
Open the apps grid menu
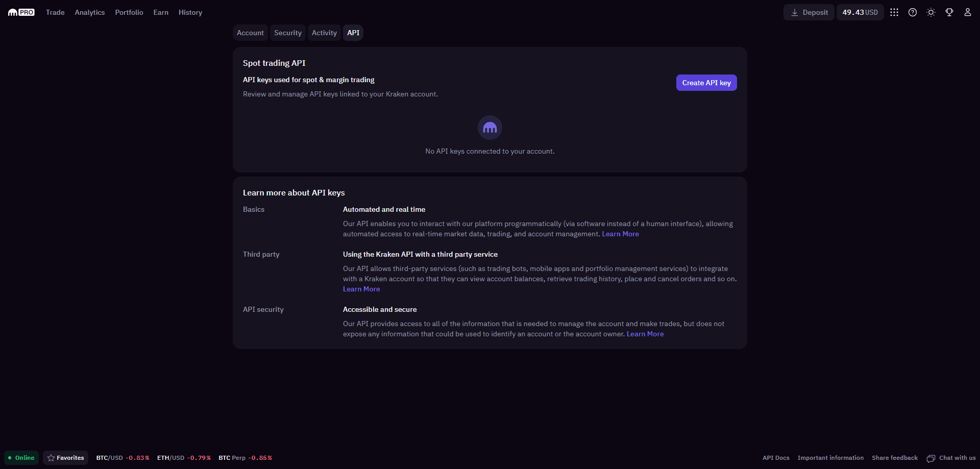pyautogui.click(x=894, y=12)
